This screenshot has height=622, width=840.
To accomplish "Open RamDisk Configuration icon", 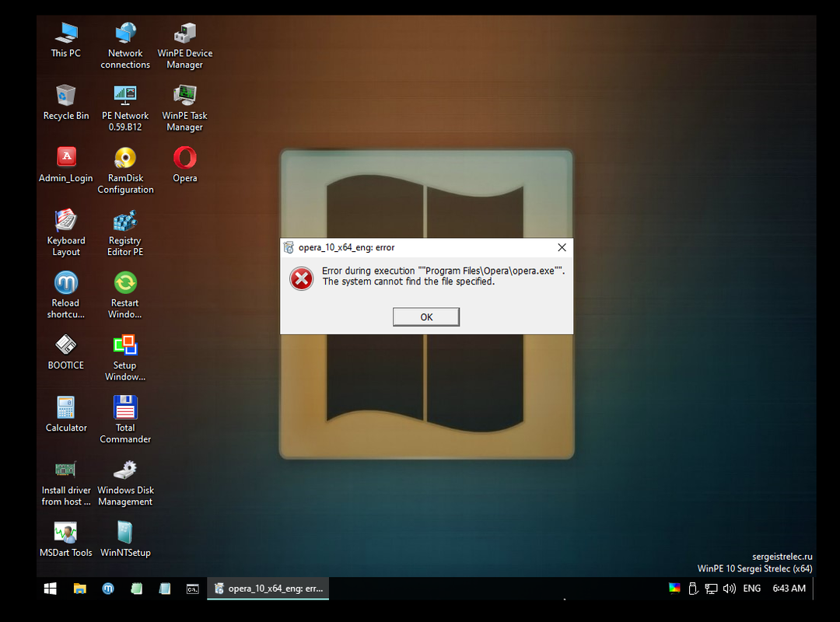I will [125, 170].
